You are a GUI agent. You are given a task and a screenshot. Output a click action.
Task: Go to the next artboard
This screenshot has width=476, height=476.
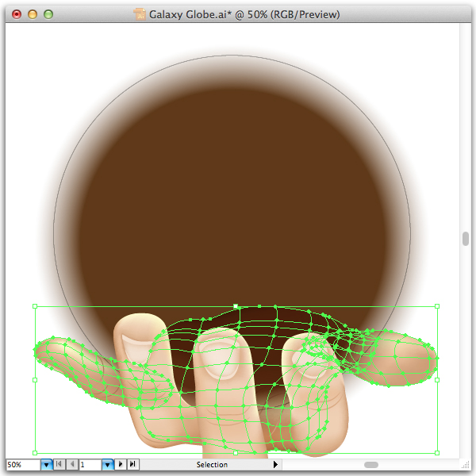(121, 464)
